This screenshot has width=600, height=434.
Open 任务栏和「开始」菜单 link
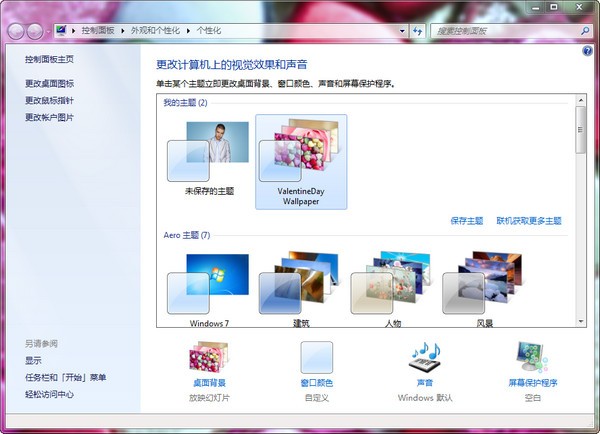[65, 377]
